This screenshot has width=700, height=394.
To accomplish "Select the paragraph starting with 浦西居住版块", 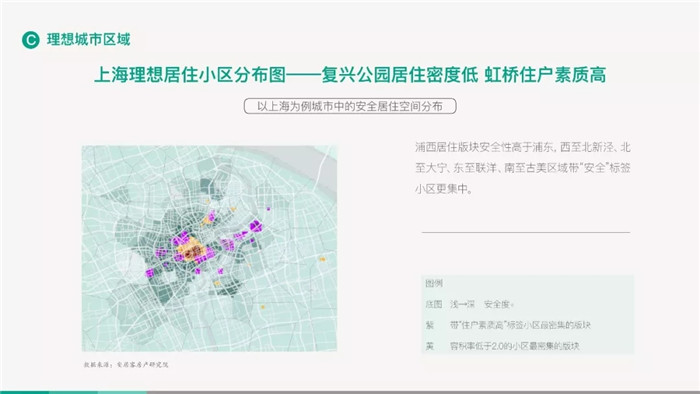I will 523,168.
